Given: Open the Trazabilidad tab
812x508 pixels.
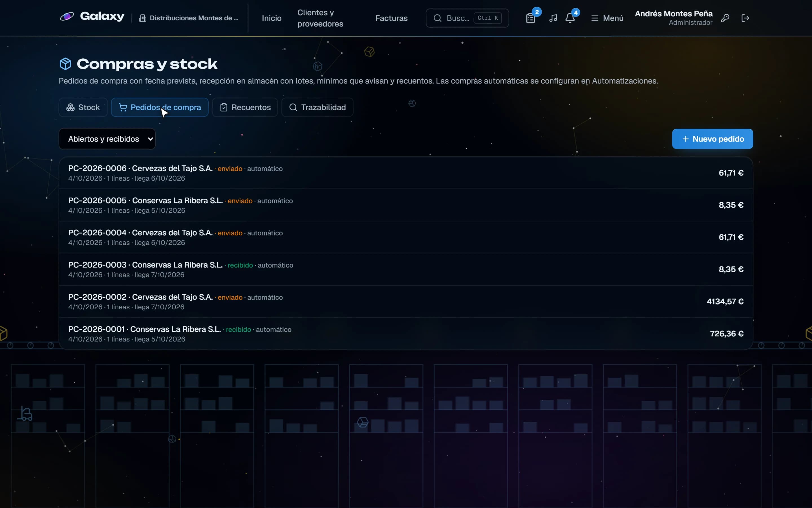Looking at the screenshot, I should [x=317, y=108].
